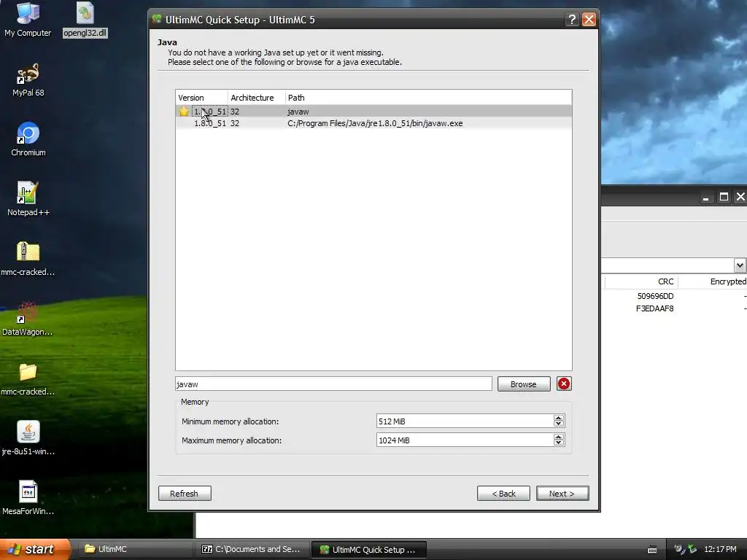Click the keyboard icon in system tray
This screenshot has width=747, height=560.
point(652,550)
